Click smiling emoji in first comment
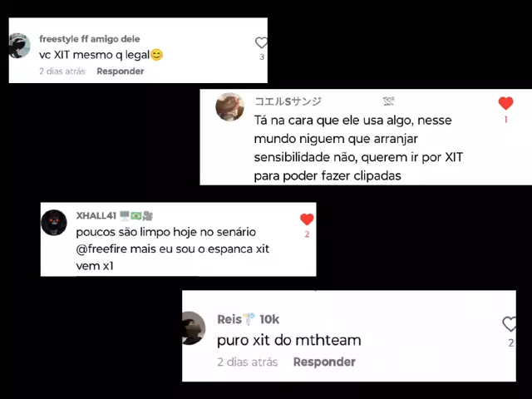 coord(156,55)
